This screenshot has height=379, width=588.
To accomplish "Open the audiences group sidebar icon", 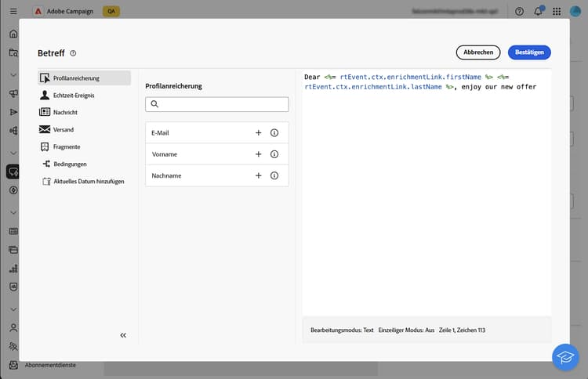I will coord(13,346).
